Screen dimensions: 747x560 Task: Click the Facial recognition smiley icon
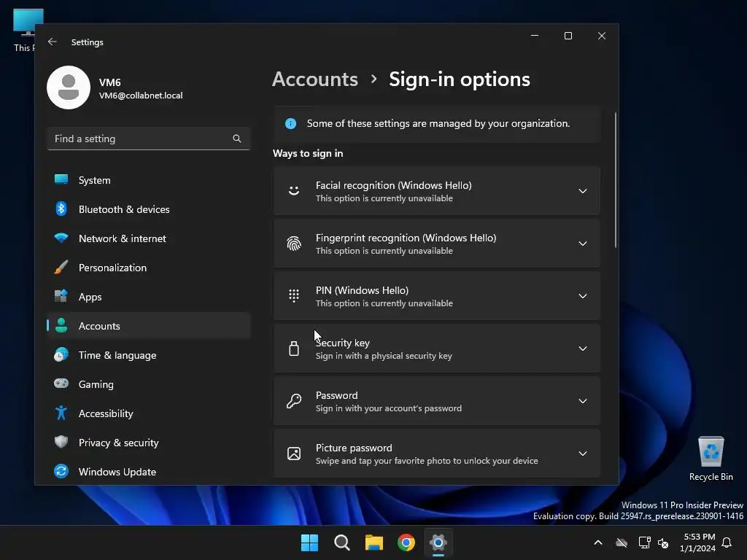coord(294,191)
